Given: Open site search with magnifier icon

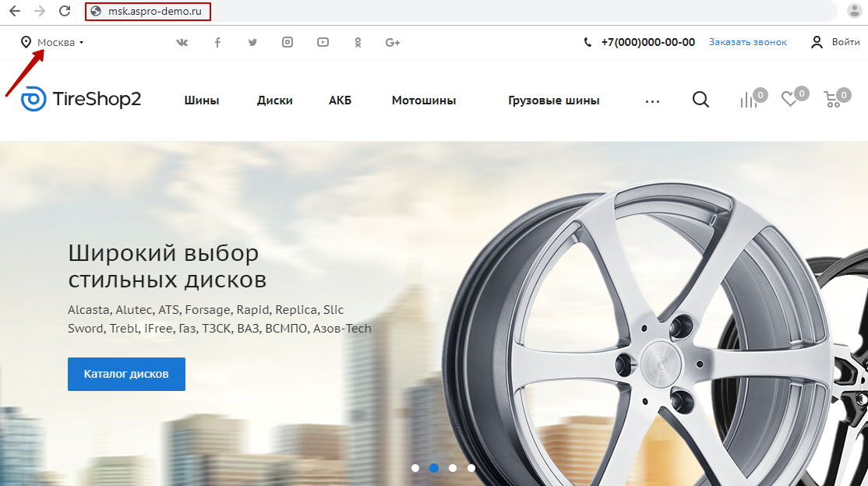Looking at the screenshot, I should tap(700, 100).
